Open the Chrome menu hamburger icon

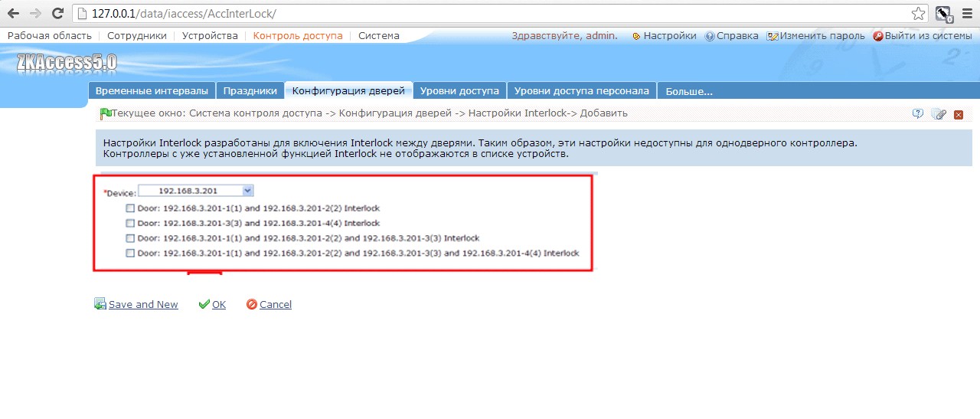click(966, 13)
